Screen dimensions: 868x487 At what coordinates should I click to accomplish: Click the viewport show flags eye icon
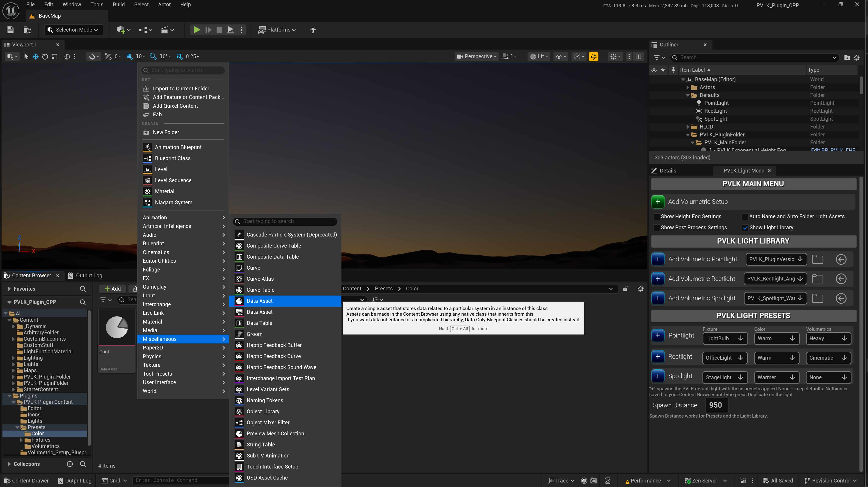pyautogui.click(x=561, y=57)
